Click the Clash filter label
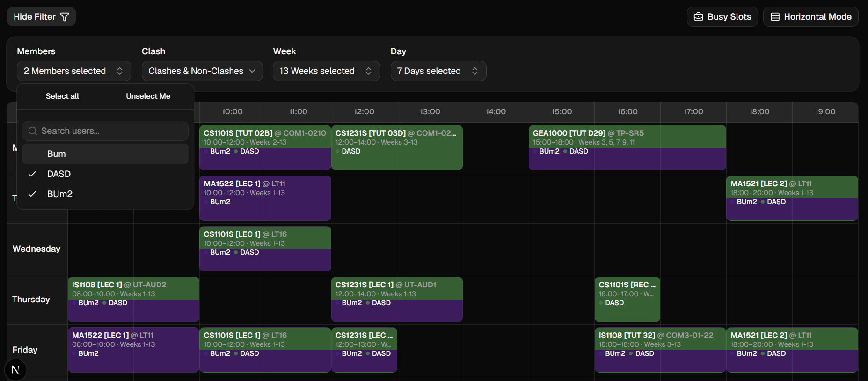The image size is (868, 381). [x=153, y=51]
